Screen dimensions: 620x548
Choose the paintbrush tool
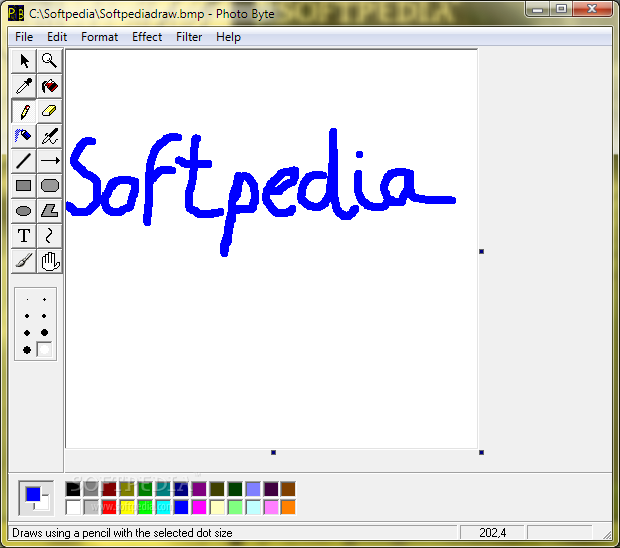click(24, 261)
